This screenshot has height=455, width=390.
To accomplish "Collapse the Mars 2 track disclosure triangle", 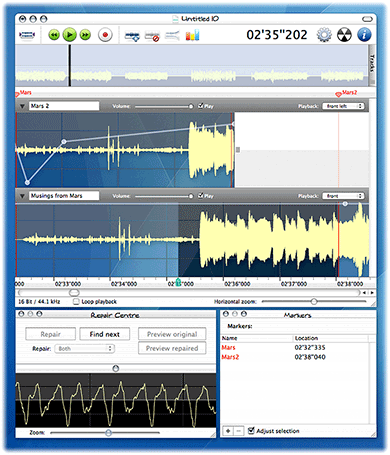I will coord(22,106).
